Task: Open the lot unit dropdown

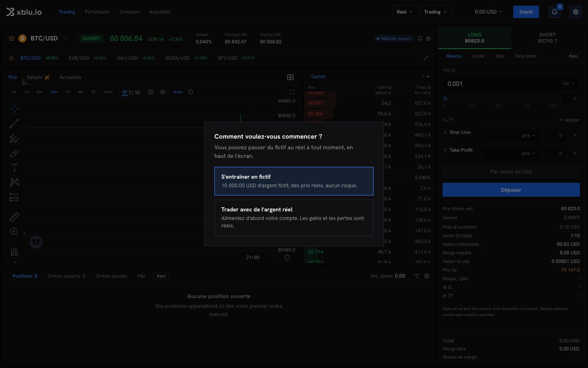Action: click(568, 83)
